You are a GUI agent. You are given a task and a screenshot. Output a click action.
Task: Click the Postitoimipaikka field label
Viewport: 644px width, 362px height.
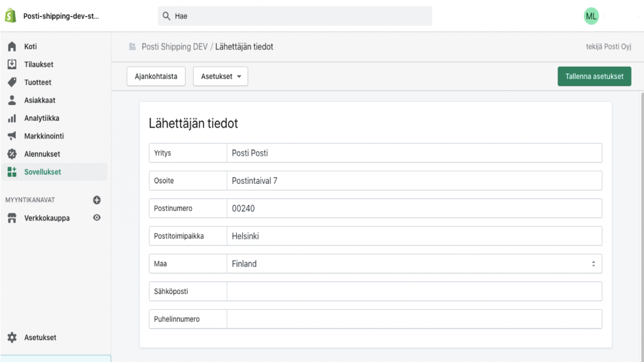179,236
